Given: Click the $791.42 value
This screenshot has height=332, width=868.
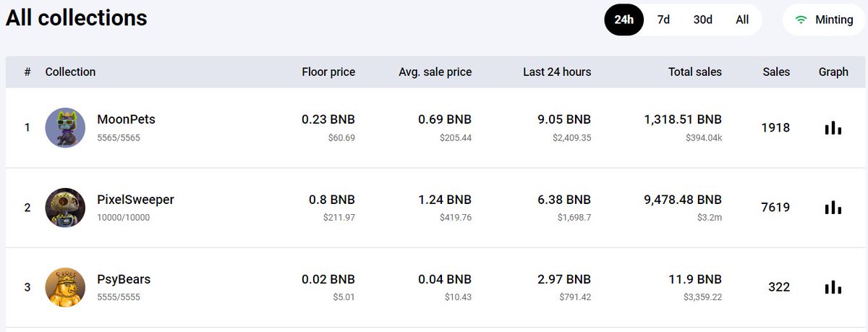Looking at the screenshot, I should [x=575, y=297].
